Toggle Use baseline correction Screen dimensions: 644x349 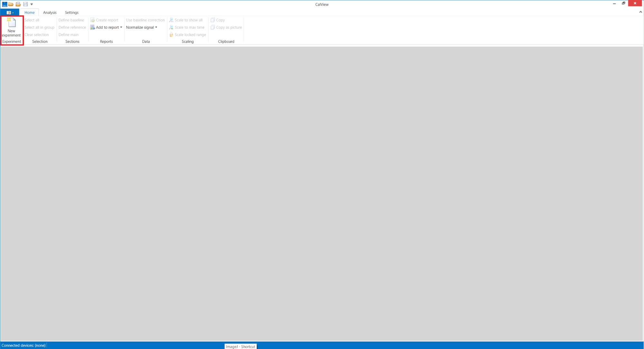tap(145, 20)
